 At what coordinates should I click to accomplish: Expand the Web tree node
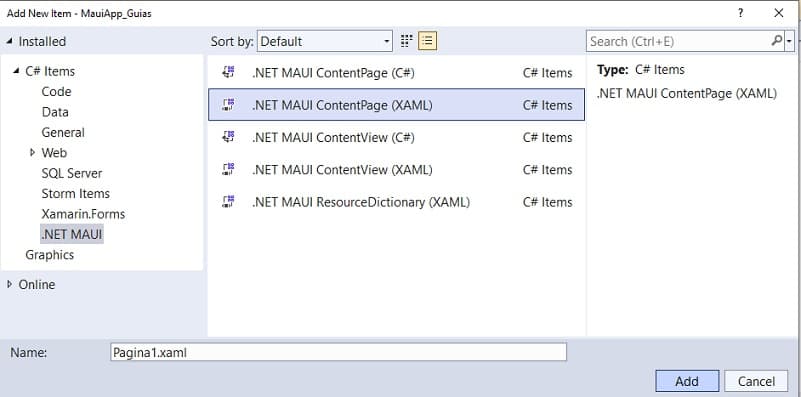[33, 152]
